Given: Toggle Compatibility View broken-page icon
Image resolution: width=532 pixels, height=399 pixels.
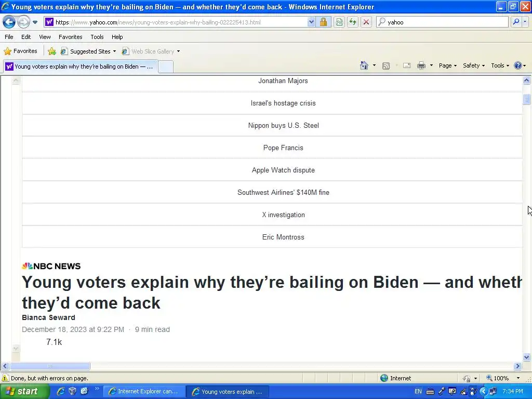Looking at the screenshot, I should tap(339, 22).
